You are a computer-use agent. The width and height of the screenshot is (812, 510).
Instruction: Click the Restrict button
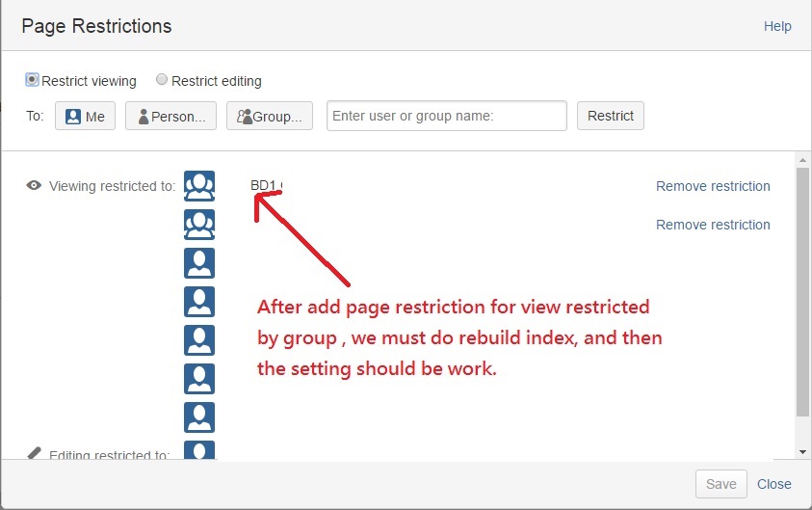click(x=611, y=116)
